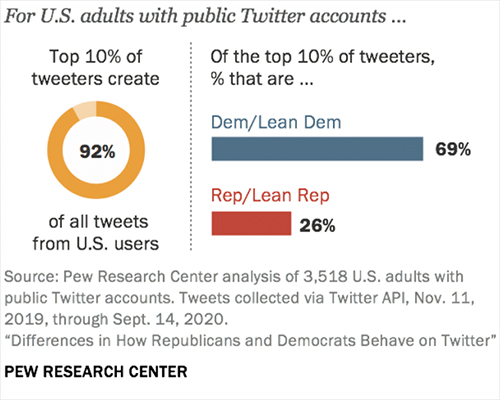Click 'of all tweets from U.S. users' text
500x400 pixels.
[96, 233]
